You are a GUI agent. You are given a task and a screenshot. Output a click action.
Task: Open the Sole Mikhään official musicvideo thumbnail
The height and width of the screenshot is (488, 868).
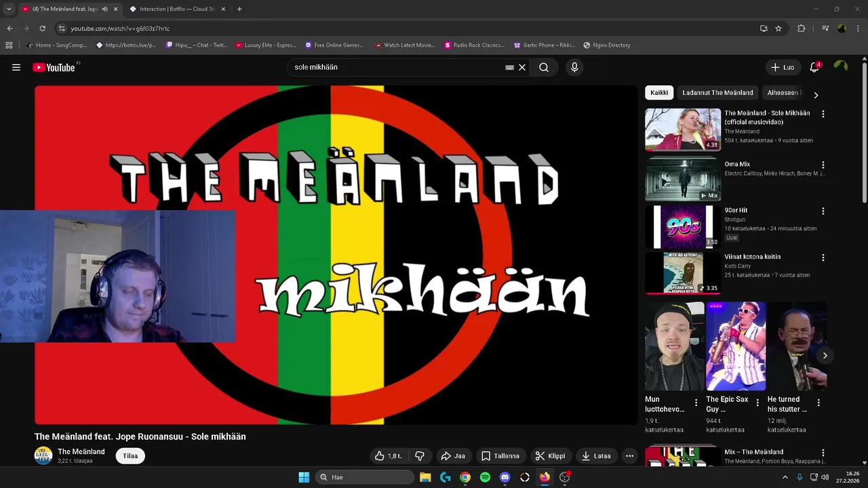pos(683,129)
